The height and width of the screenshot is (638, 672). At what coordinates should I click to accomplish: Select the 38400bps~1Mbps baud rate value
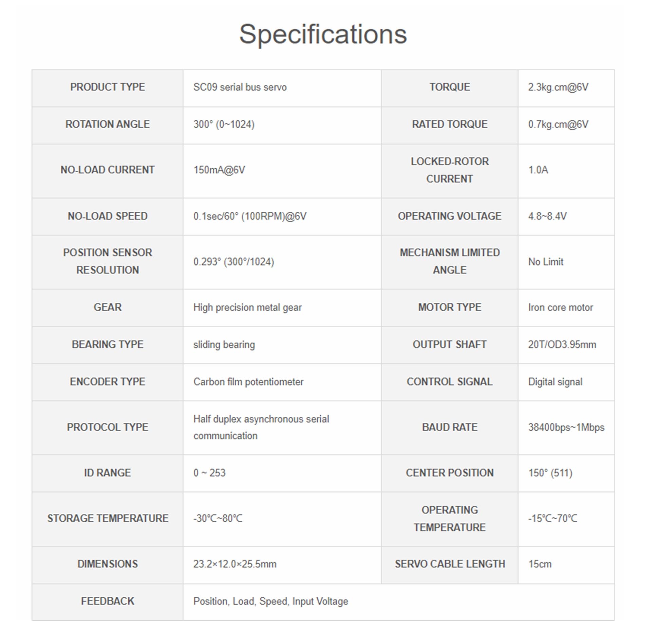pos(566,428)
